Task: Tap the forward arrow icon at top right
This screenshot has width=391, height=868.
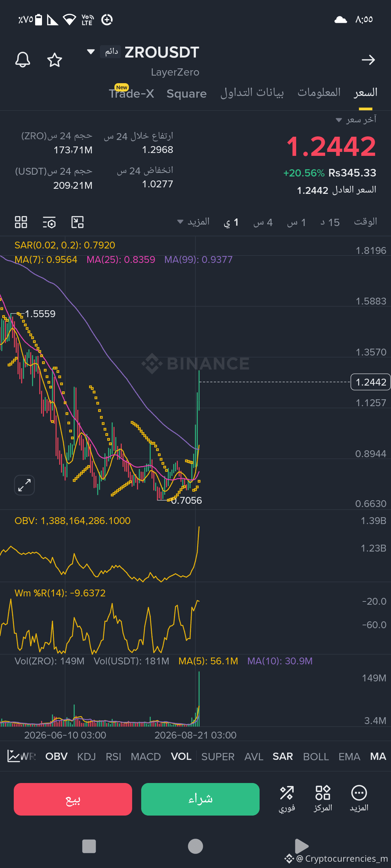Action: coord(368,60)
